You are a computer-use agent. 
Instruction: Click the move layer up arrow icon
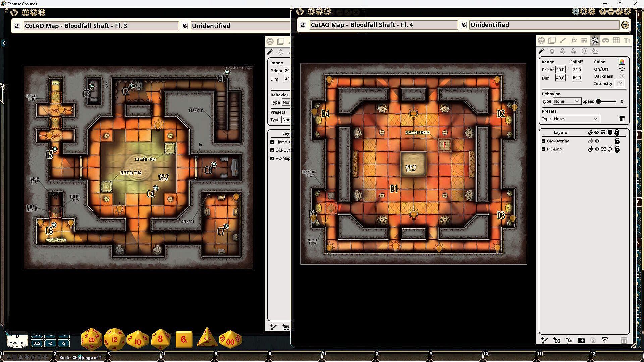(605, 340)
